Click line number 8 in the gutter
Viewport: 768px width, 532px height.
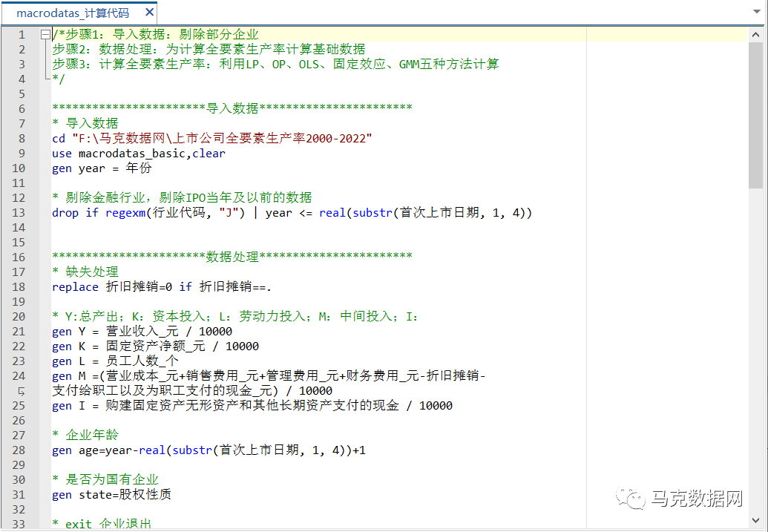click(x=22, y=139)
